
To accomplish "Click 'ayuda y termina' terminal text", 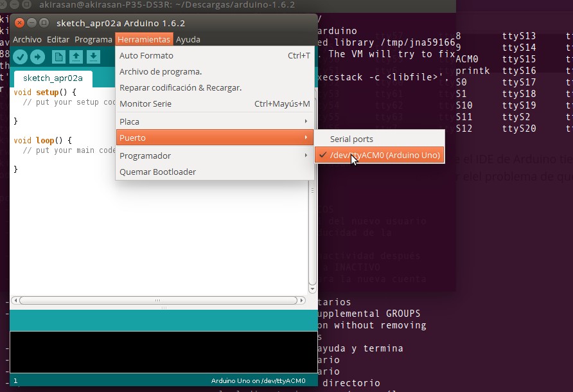I will (x=360, y=348).
